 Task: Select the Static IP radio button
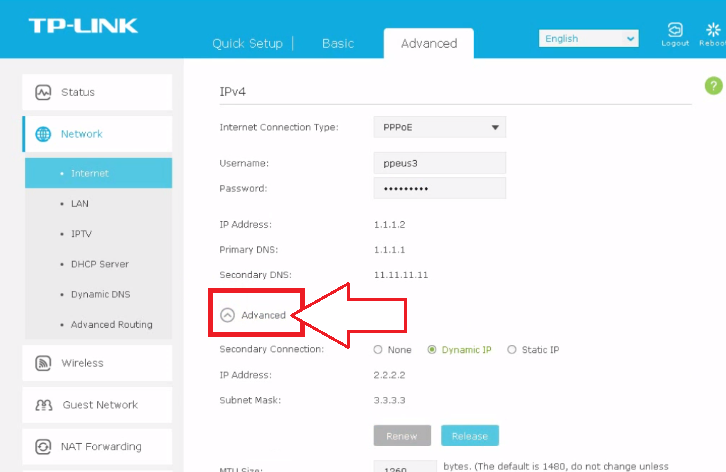point(512,350)
